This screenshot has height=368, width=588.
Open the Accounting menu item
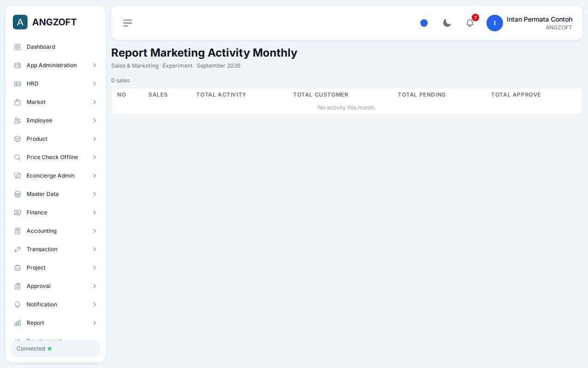56,231
